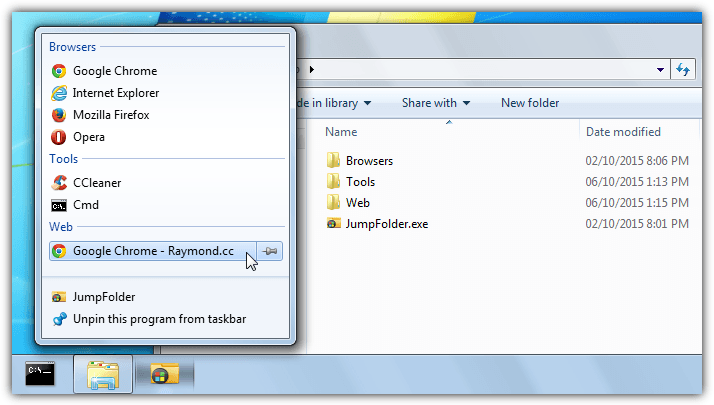
Task: Click the CCleaner icon under Tools
Action: (x=59, y=183)
